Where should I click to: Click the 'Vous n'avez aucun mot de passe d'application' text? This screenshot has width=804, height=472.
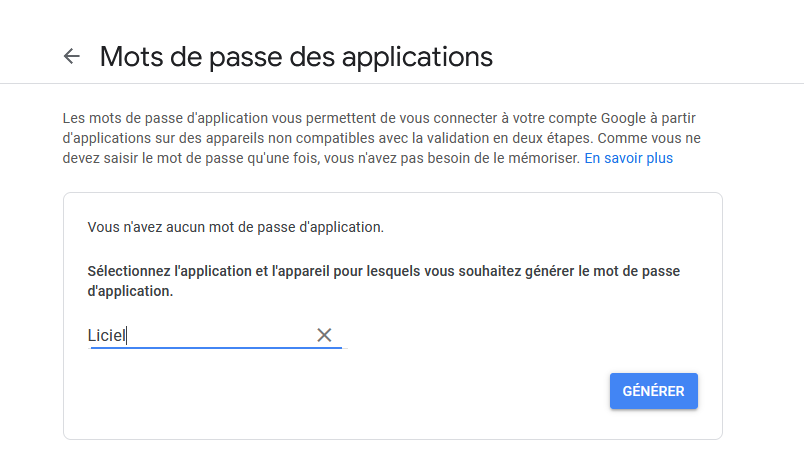(235, 227)
